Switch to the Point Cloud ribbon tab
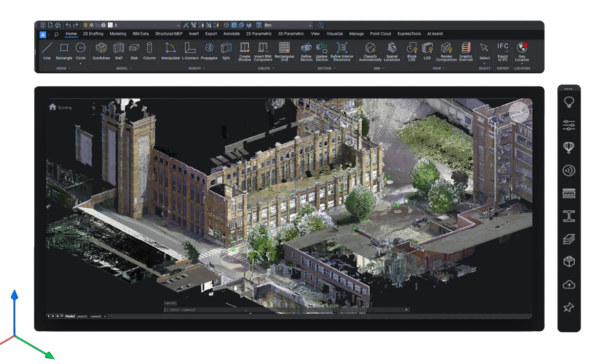 tap(380, 34)
